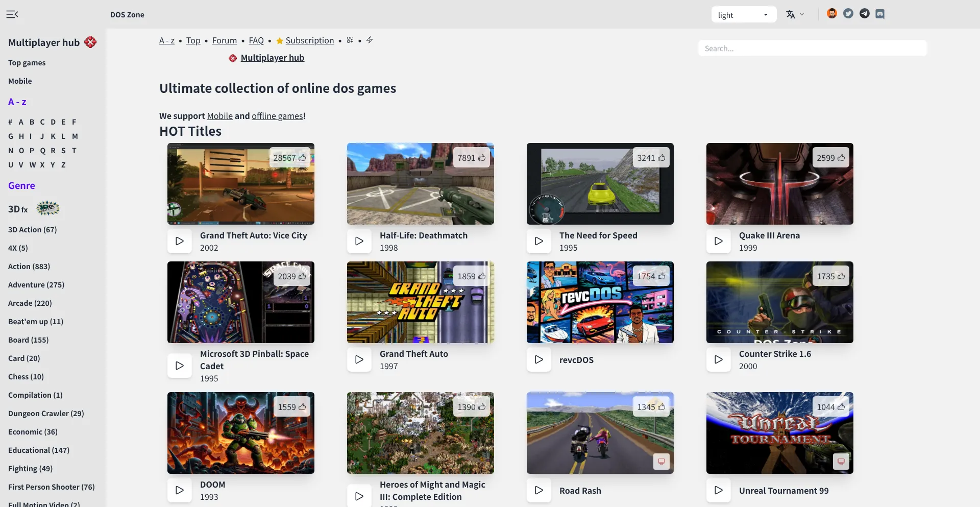The width and height of the screenshot is (980, 507).
Task: Like DOOM using the 1559 thumbs-up
Action: [292, 407]
